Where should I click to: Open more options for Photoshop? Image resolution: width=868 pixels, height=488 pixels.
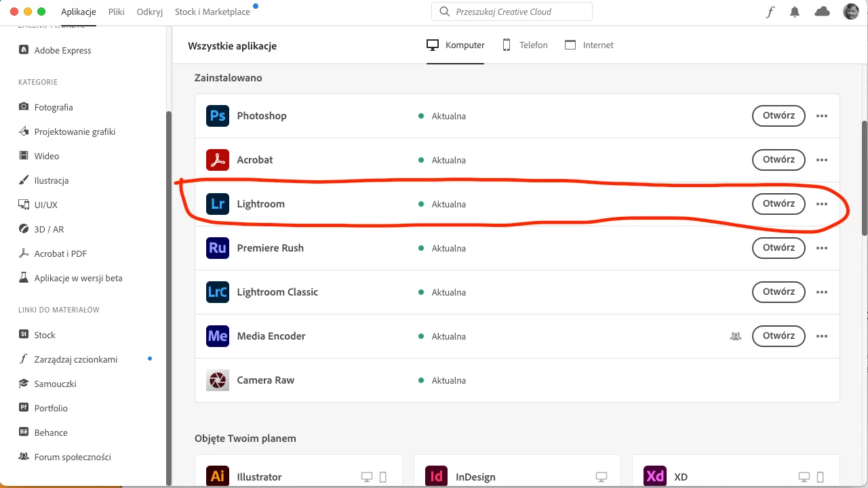(822, 116)
